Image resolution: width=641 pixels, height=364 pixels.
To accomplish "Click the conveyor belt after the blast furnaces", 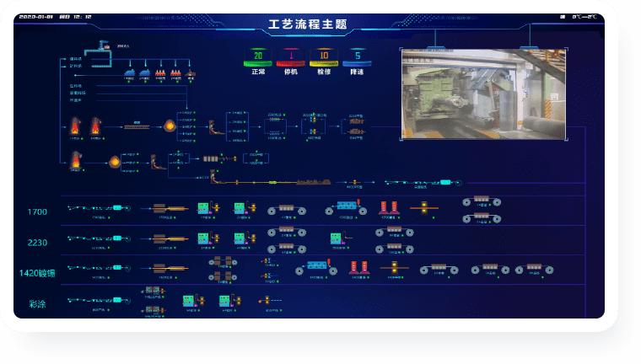I will click(137, 127).
